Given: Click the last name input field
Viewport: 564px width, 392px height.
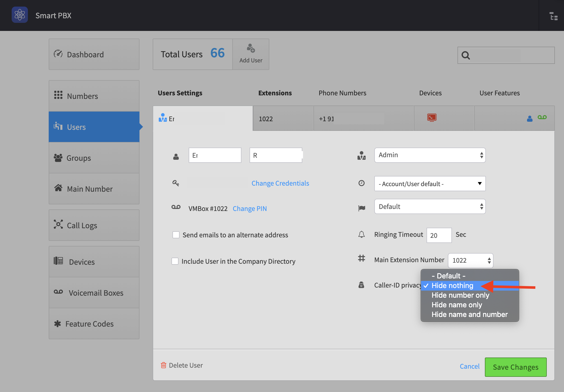Looking at the screenshot, I should coord(276,155).
